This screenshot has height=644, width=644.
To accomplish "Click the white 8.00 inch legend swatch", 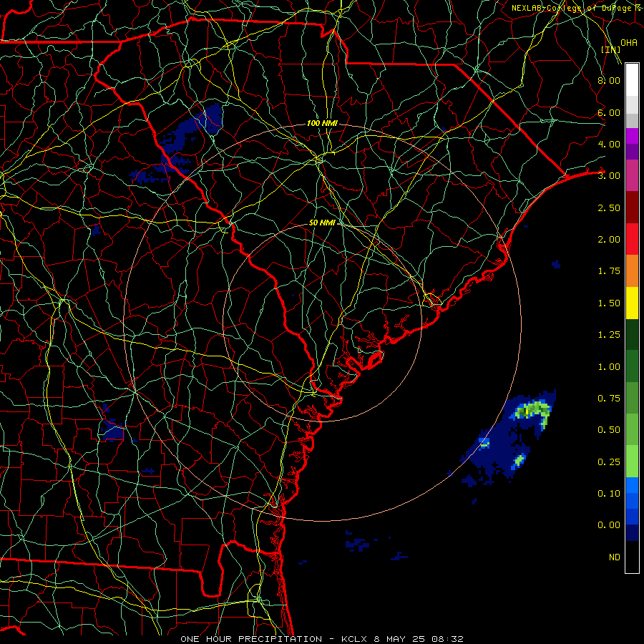I will click(x=632, y=80).
